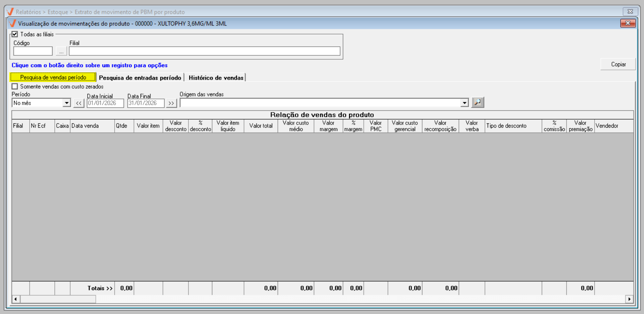
Task: Click the magnifier search icon button
Action: coord(478,102)
